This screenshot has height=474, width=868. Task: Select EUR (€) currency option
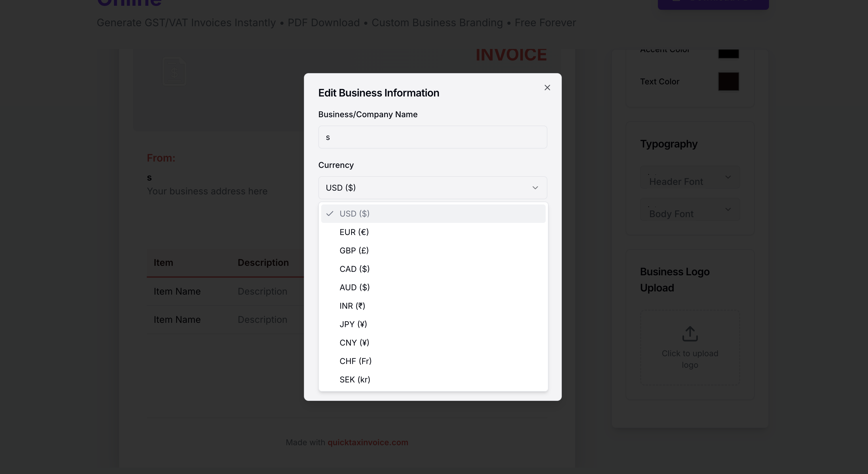(433, 232)
